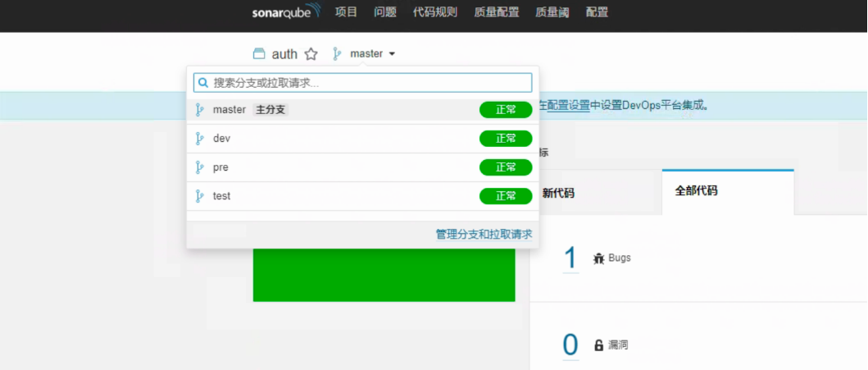Open the 配置 menu

597,12
